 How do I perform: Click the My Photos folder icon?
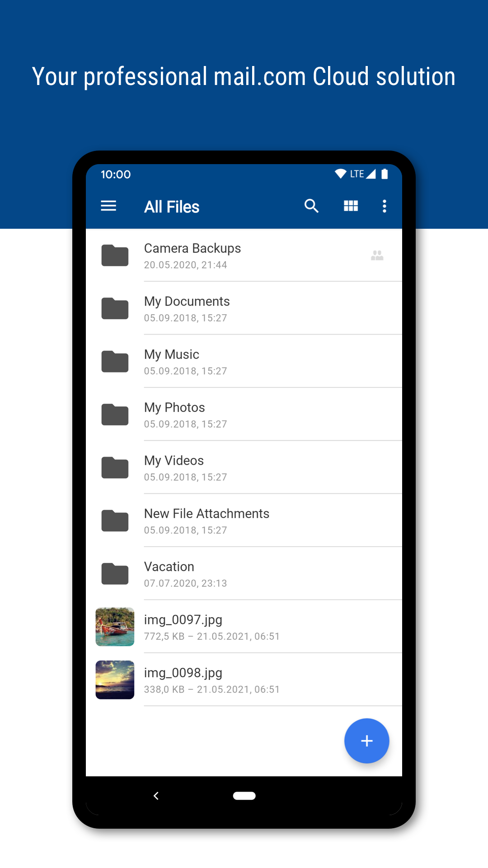point(115,415)
